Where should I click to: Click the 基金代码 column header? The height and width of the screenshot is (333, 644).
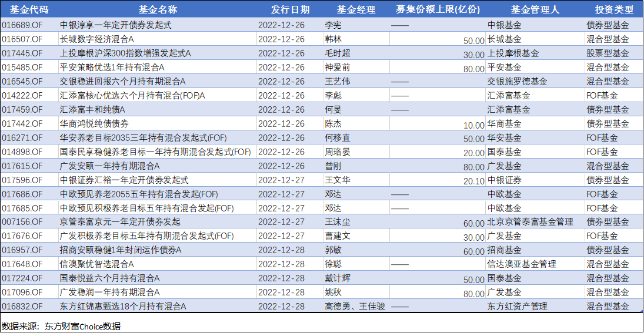click(x=29, y=9)
